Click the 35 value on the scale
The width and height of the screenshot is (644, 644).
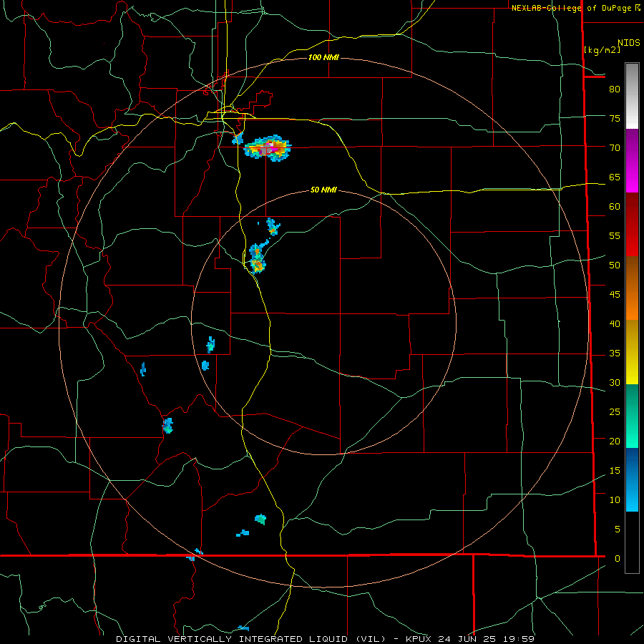tap(615, 353)
